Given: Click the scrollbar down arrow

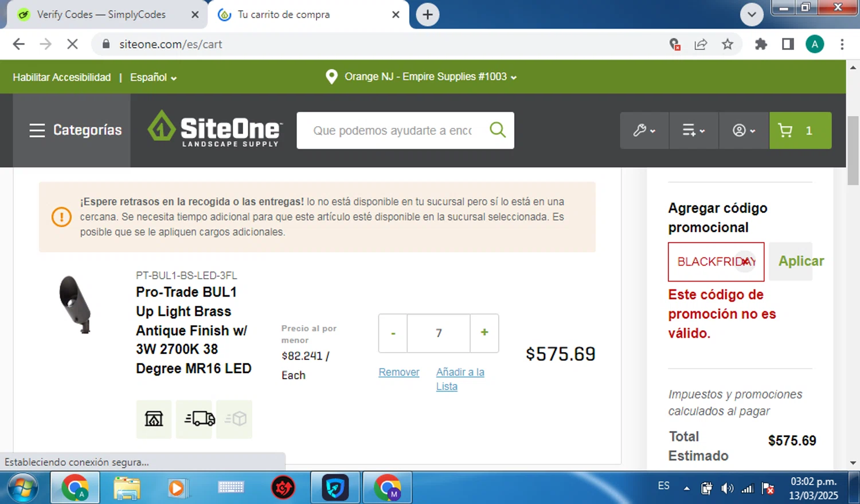Looking at the screenshot, I should pos(853,463).
